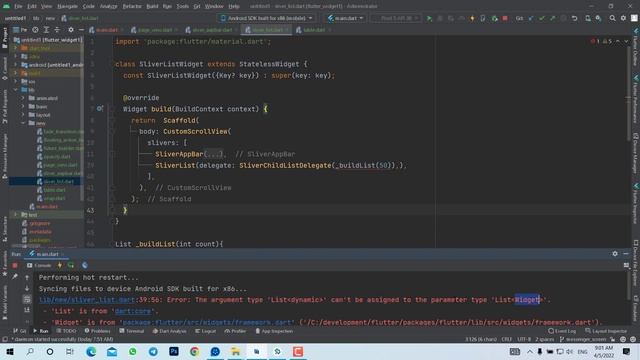
Task: Click the Windows Start button
Action: [10, 351]
